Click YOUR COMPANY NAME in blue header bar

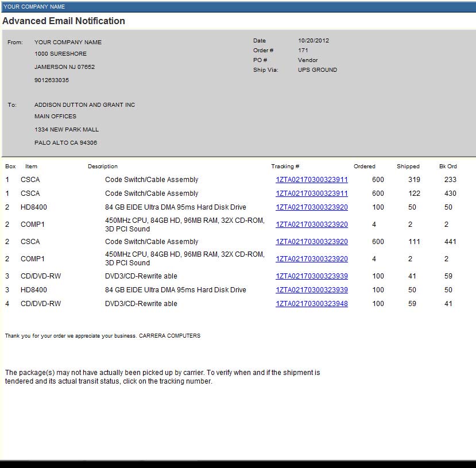click(34, 7)
